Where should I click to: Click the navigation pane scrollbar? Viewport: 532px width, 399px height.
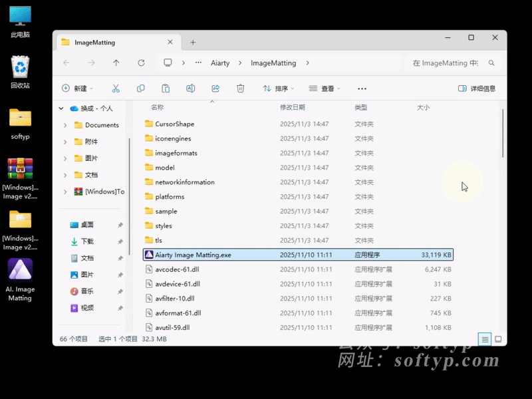pyautogui.click(x=129, y=196)
